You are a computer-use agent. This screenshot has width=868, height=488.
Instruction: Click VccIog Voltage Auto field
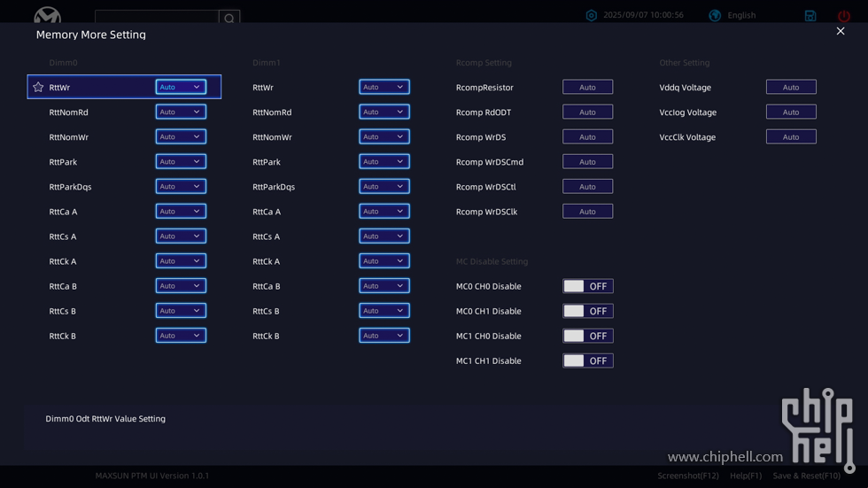[791, 112]
